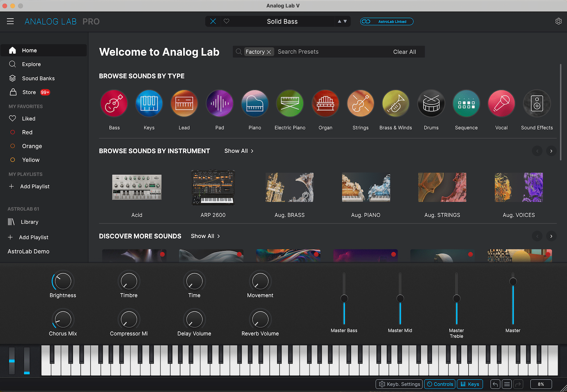Open AstroLab Demo playlist

coord(28,252)
